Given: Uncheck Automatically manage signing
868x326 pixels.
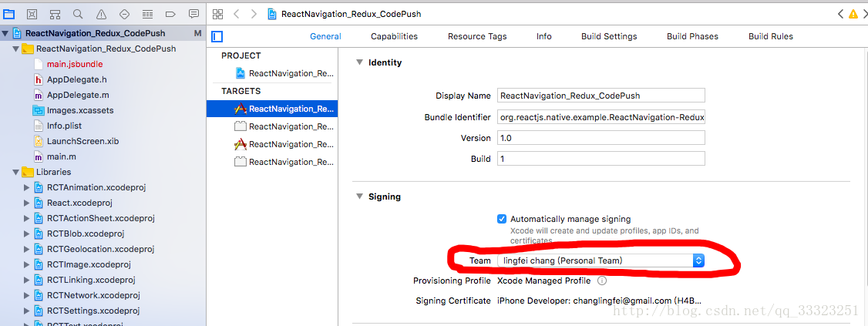Looking at the screenshot, I should point(502,219).
